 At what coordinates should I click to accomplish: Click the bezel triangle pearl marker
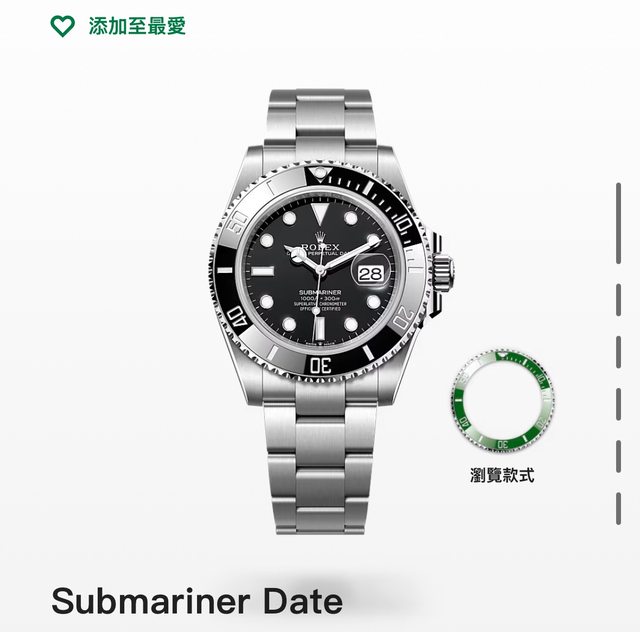(x=320, y=173)
